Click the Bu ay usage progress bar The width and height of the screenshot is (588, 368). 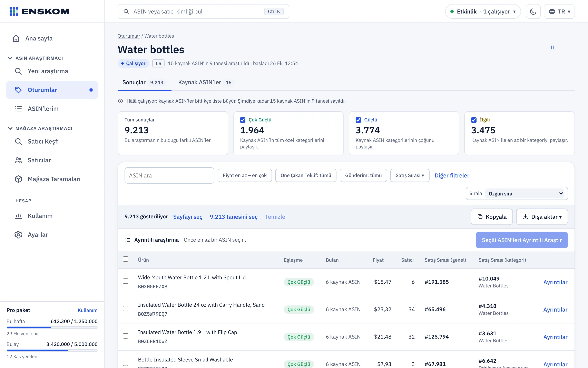(x=52, y=350)
